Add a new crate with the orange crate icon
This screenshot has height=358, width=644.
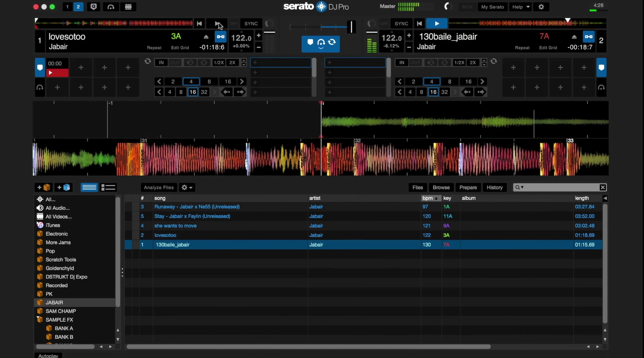[43, 188]
